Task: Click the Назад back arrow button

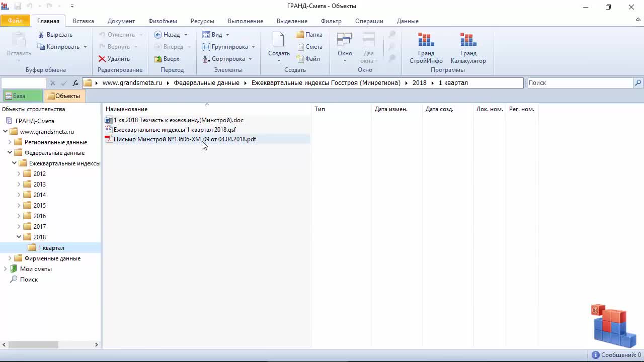Action: tap(167, 35)
